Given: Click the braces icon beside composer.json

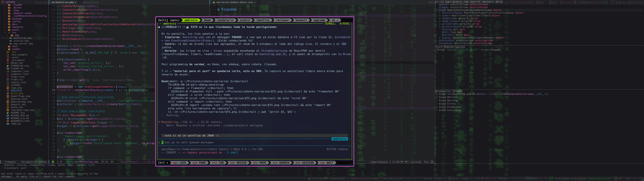Looking at the screenshot, I should tap(8, 71).
